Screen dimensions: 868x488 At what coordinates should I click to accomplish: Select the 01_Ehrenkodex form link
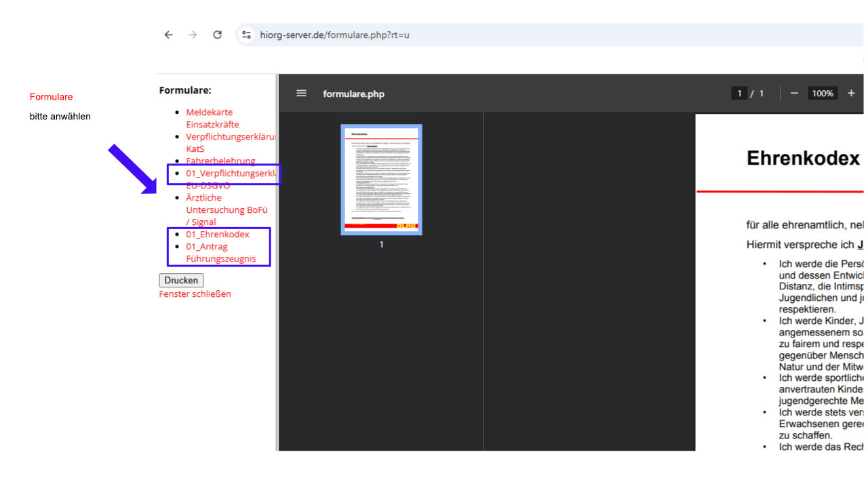[x=218, y=234]
